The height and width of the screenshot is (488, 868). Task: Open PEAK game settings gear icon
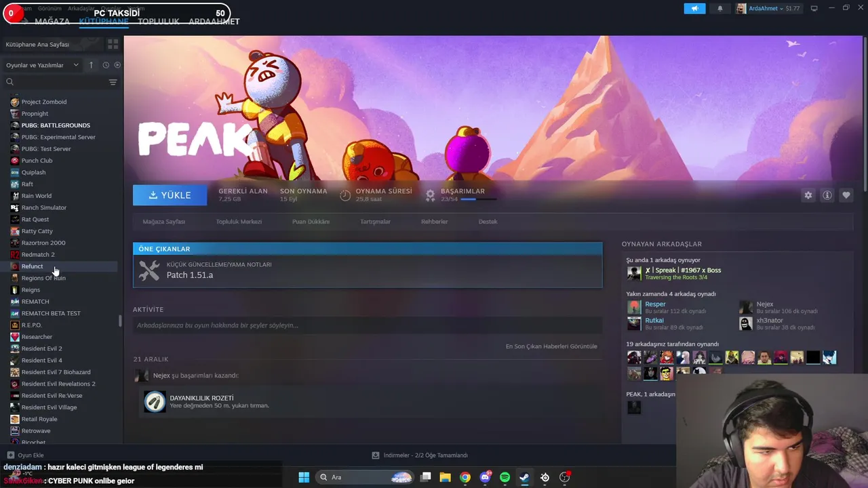[x=808, y=195]
